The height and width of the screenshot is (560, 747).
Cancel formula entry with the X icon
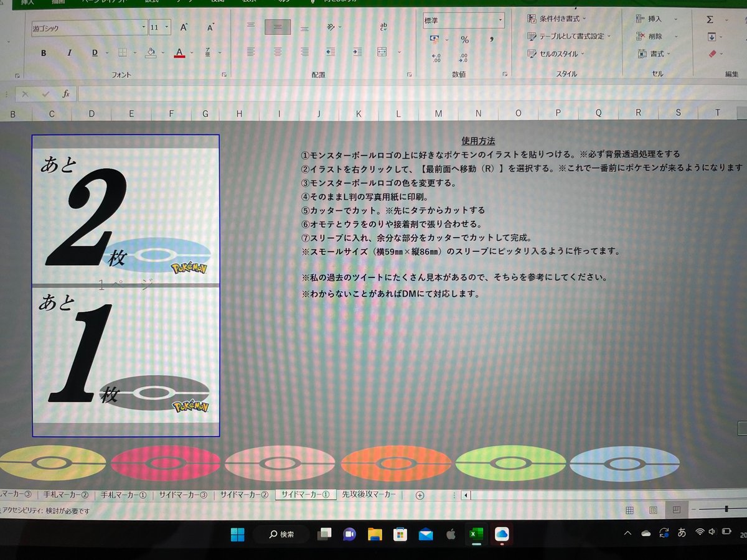25,94
